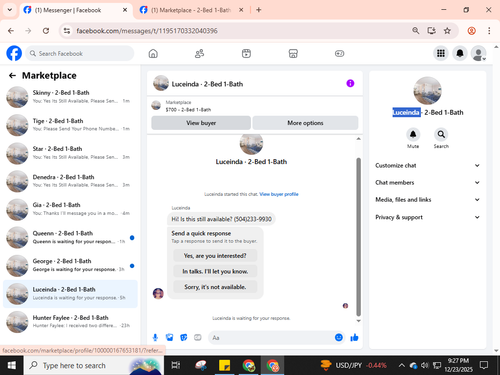Open the Chrome profile icon
This screenshot has height=375, width=500.
click(x=471, y=31)
